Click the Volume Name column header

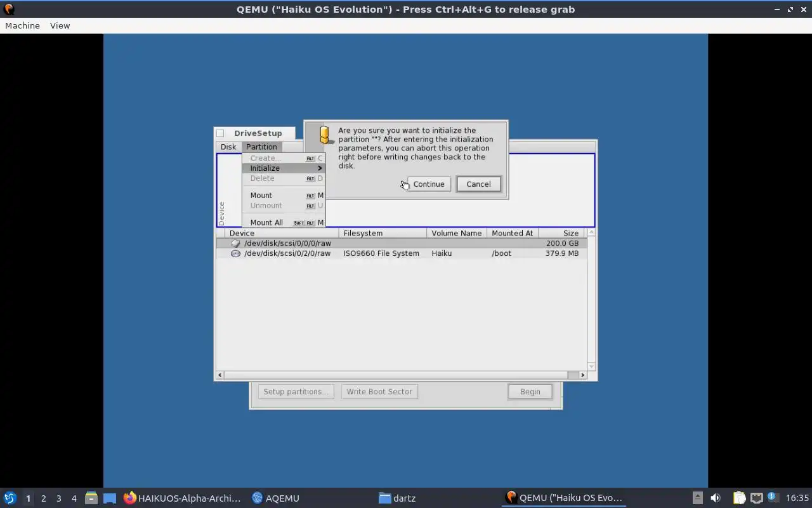coord(457,233)
